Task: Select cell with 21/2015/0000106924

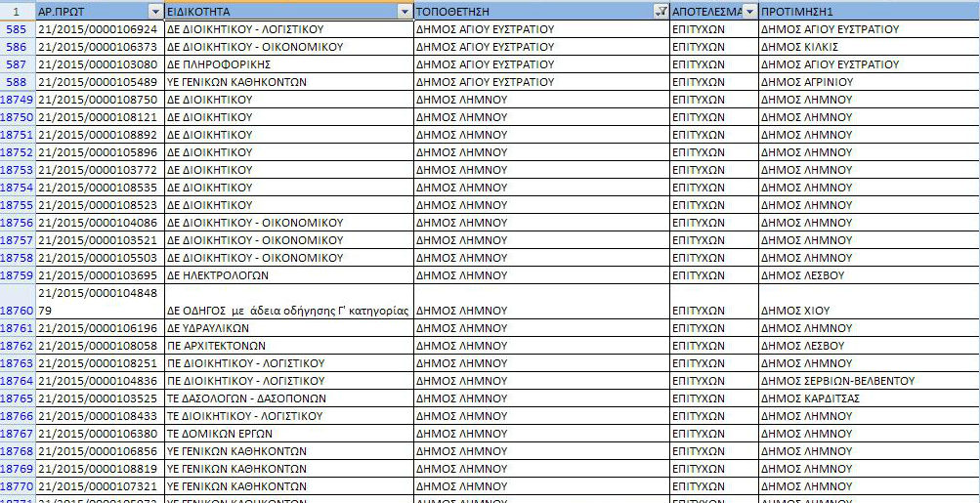Action: coord(98,29)
